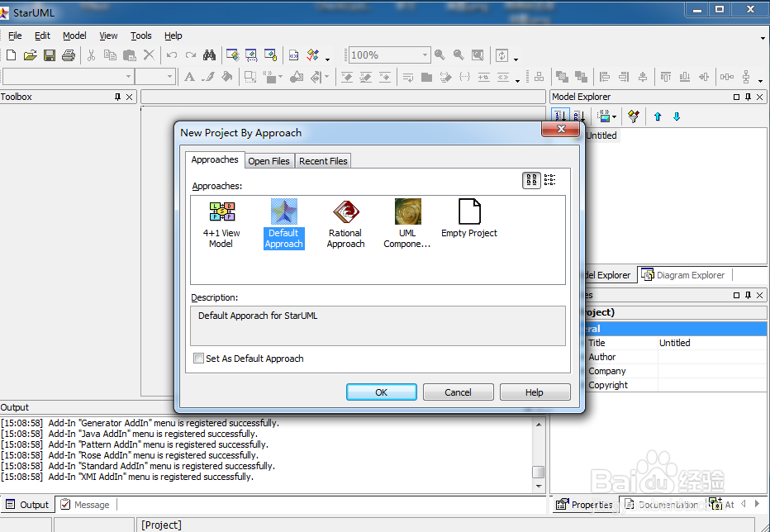The height and width of the screenshot is (532, 770).
Task: Select the Output tab
Action: (x=27, y=505)
